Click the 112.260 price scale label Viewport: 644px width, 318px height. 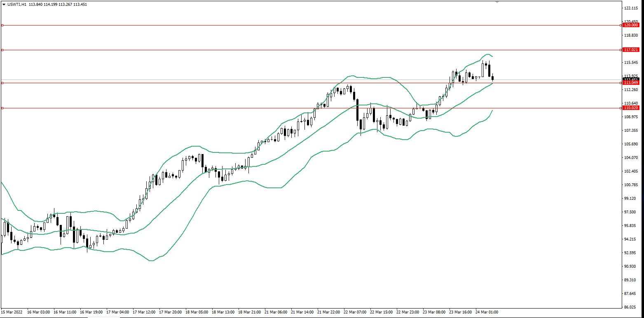click(631, 90)
